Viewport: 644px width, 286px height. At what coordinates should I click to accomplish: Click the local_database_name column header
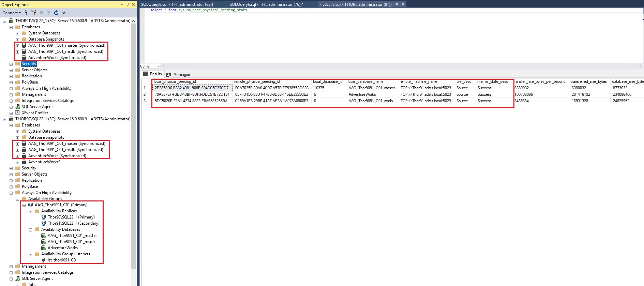coord(365,81)
